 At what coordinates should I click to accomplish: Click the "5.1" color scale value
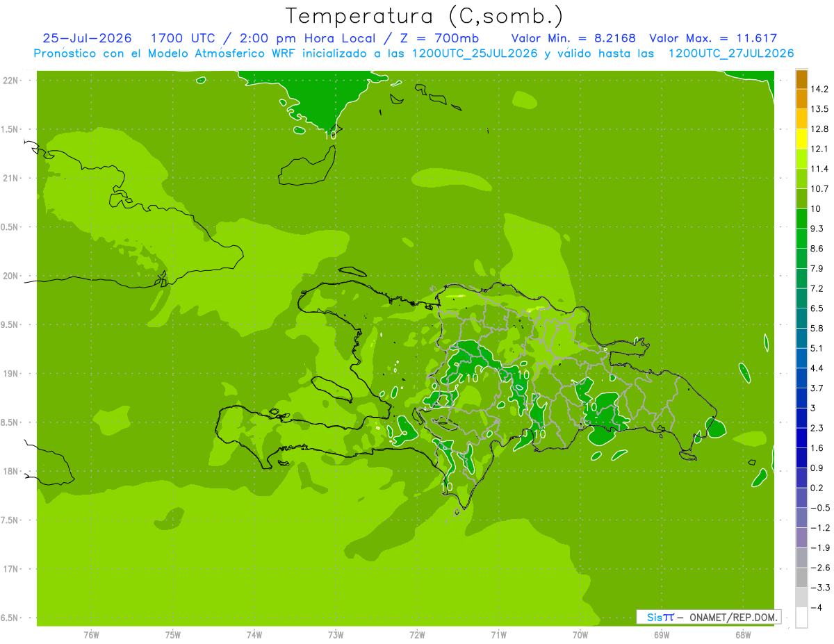(x=818, y=348)
